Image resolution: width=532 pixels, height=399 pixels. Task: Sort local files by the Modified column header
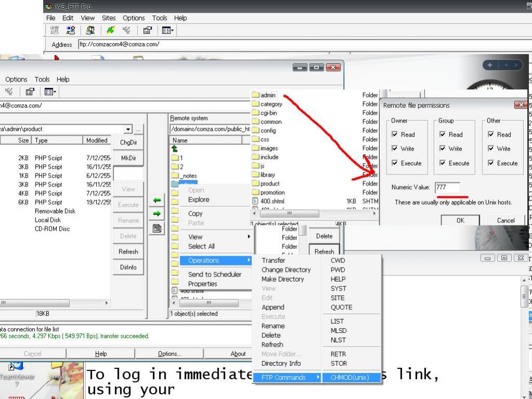tap(97, 140)
